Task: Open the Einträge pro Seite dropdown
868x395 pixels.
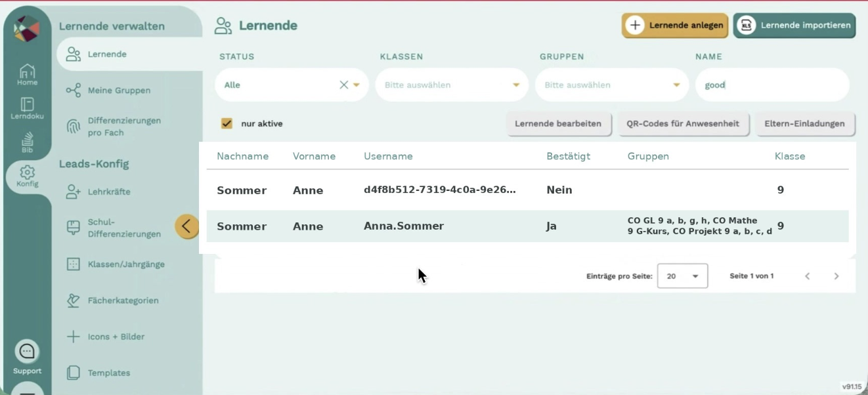Action: click(x=683, y=276)
